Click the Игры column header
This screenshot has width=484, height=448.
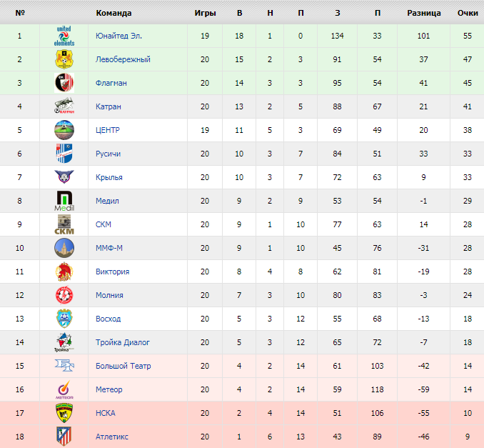[x=205, y=13]
